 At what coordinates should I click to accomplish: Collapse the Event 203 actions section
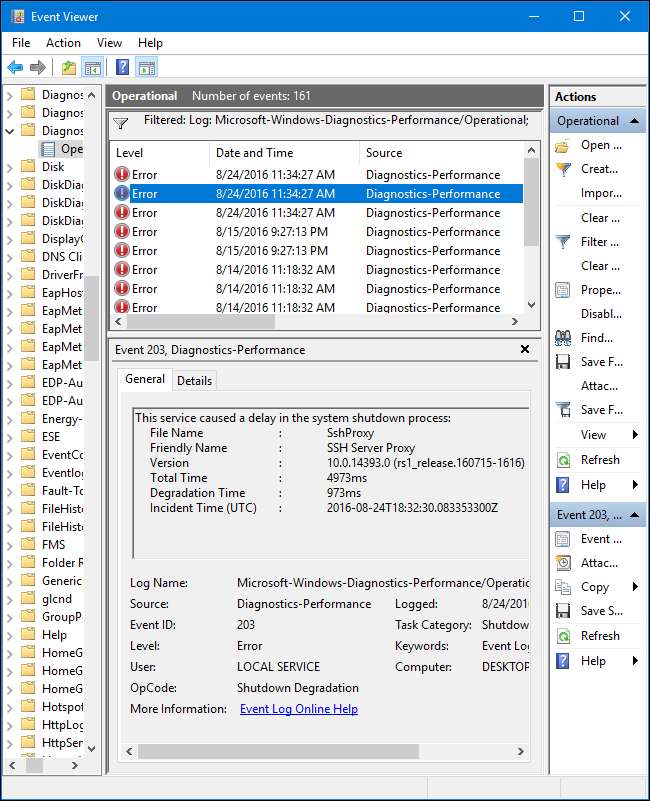pos(635,515)
